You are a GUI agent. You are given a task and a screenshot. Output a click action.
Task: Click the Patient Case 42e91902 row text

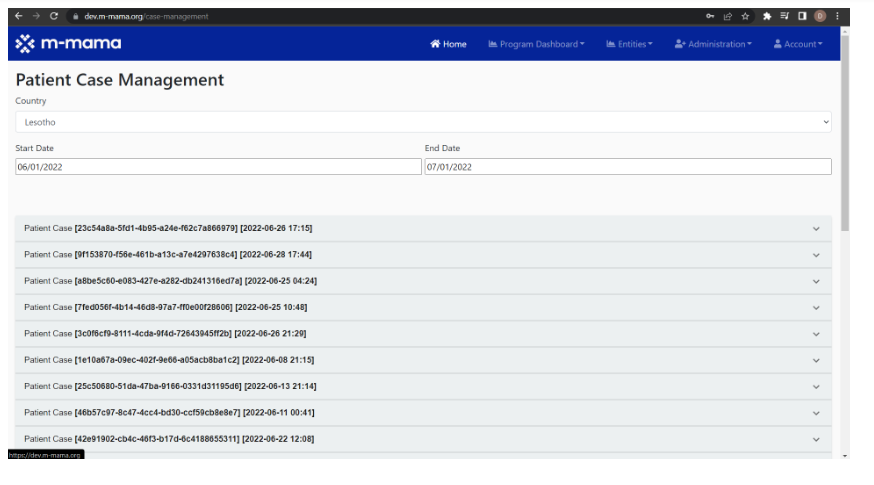point(169,439)
